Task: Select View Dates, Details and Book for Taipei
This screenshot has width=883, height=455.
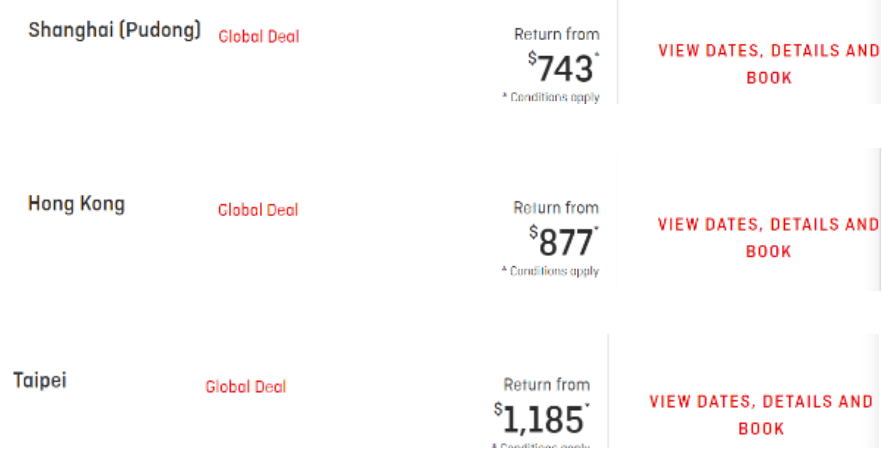Action: tap(761, 415)
